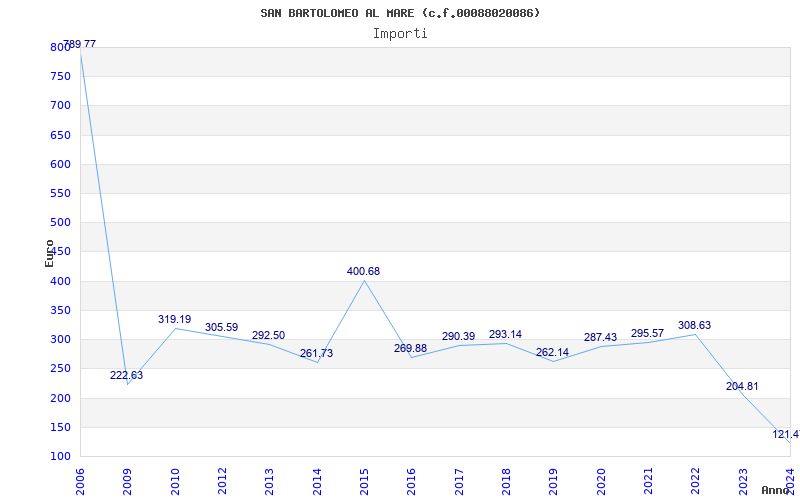Click the 2012 x-axis tick label
This screenshot has height=500, width=800.
click(222, 481)
